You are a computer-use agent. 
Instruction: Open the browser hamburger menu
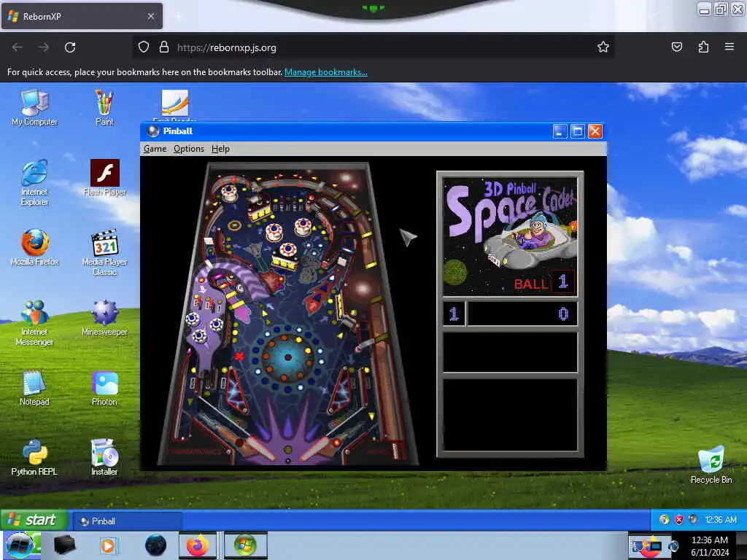[x=729, y=47]
